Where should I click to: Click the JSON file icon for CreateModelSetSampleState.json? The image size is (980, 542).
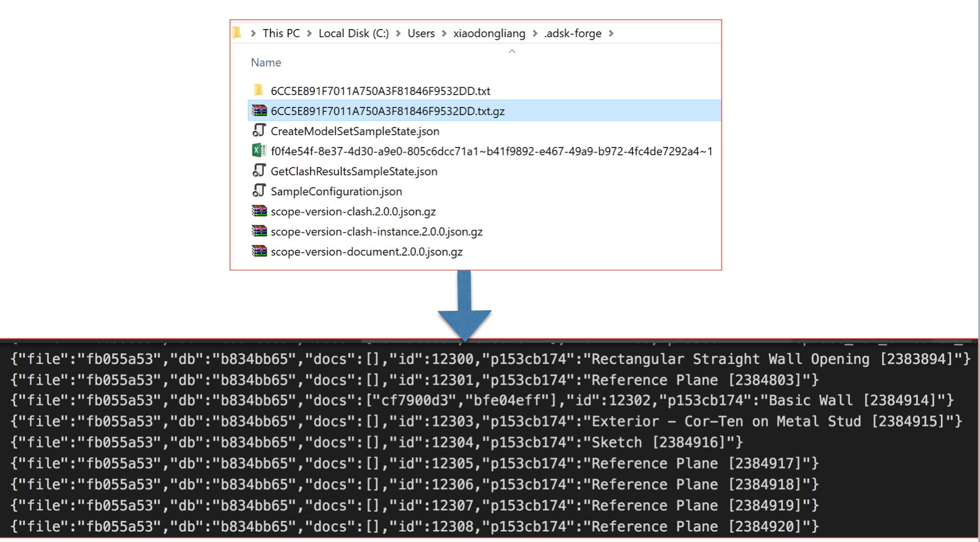coord(259,130)
